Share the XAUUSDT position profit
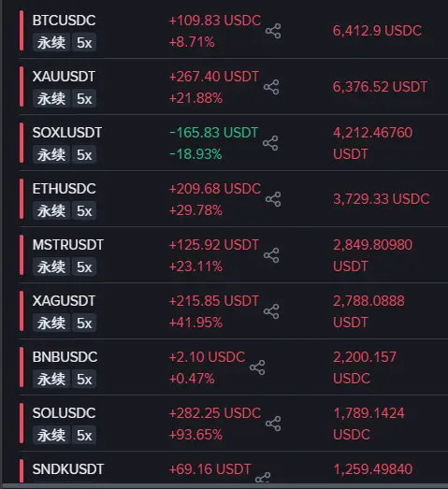 [271, 87]
